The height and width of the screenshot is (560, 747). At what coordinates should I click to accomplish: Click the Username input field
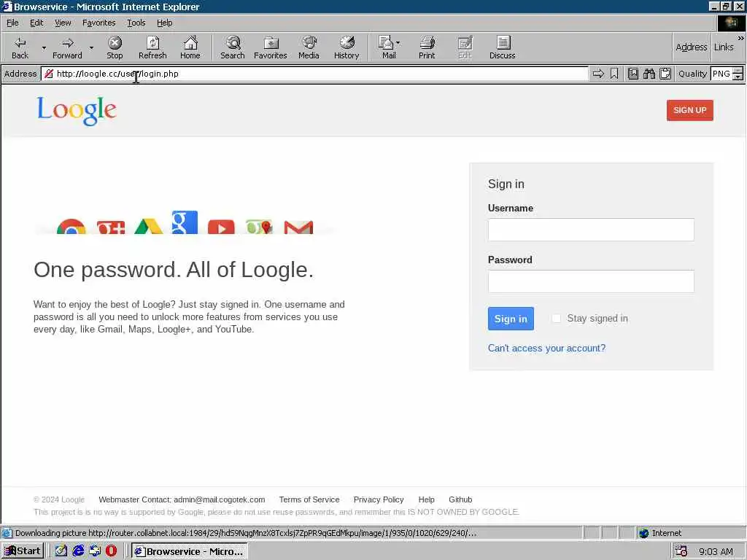(x=591, y=230)
